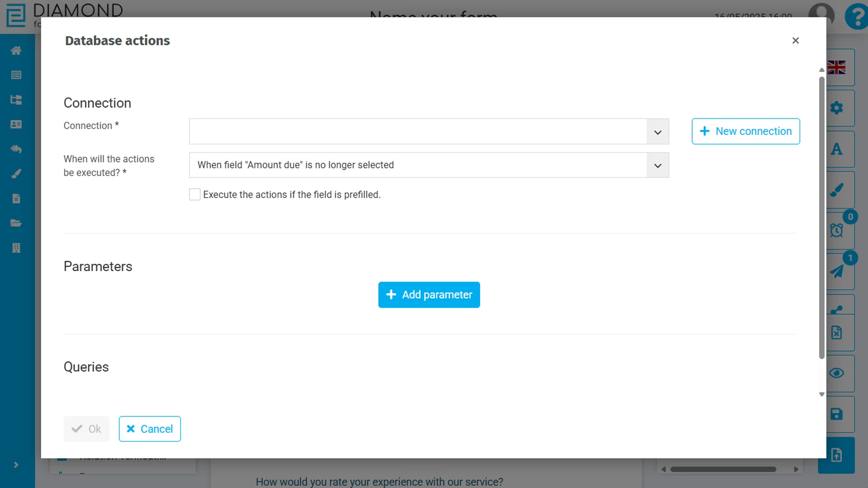
Task: Close the dialog with the X
Action: point(795,41)
